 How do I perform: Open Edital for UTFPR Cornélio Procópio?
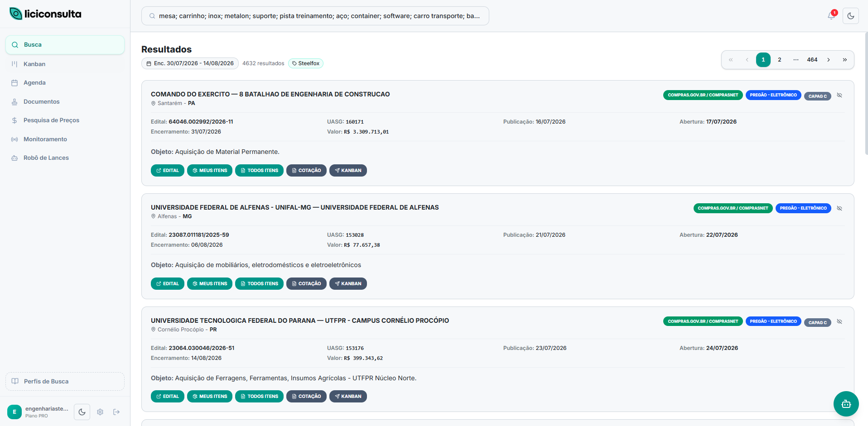pos(168,397)
